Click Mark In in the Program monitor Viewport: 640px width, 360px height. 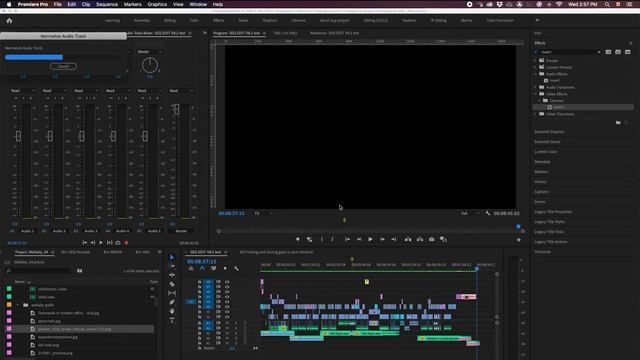(x=322, y=239)
